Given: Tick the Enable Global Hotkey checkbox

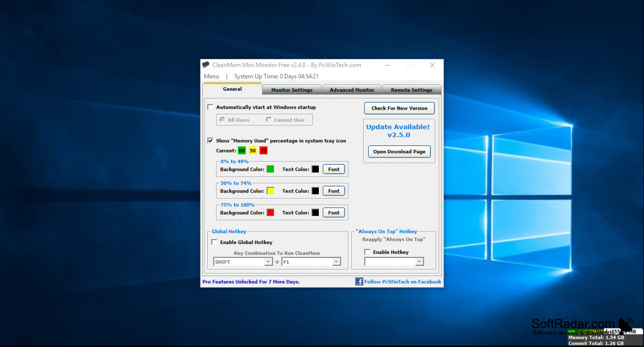Looking at the screenshot, I should coord(214,242).
